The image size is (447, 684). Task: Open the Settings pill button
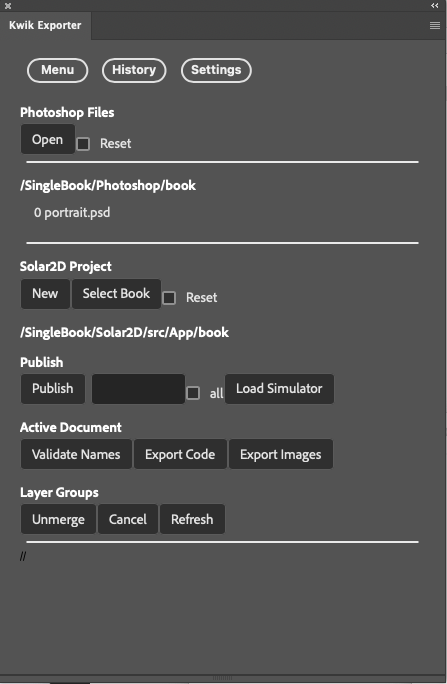(x=216, y=70)
